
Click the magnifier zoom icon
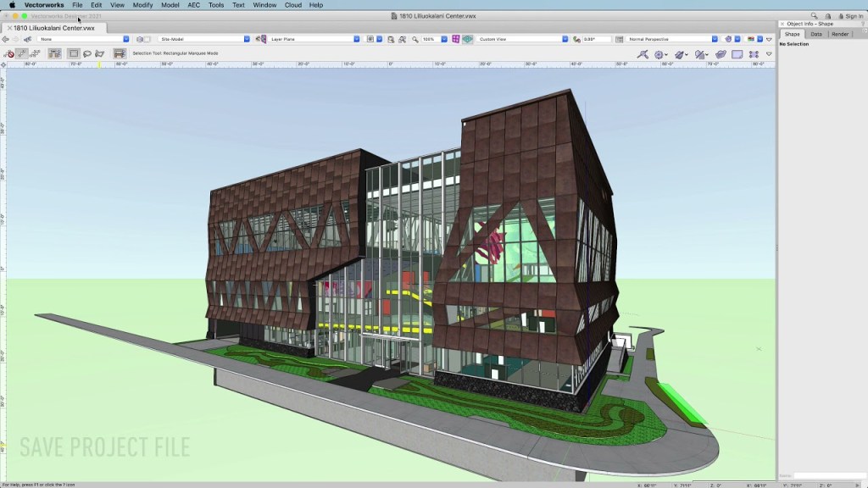point(415,39)
